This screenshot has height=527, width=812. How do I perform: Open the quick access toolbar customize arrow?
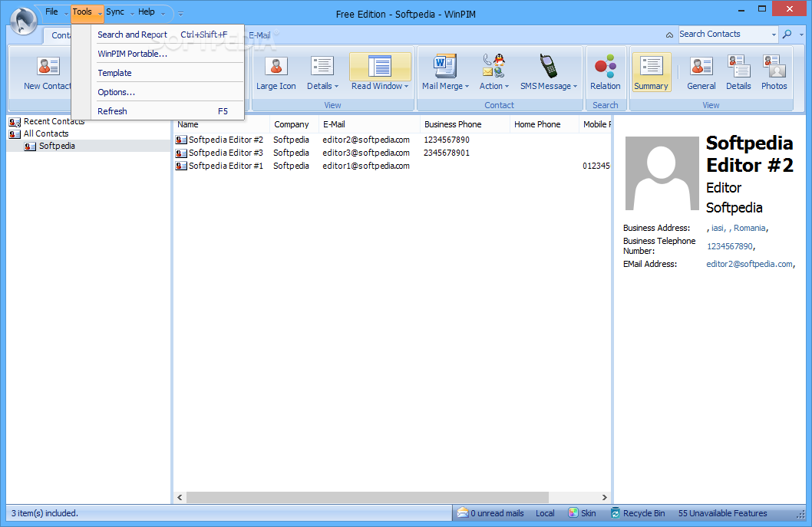180,14
